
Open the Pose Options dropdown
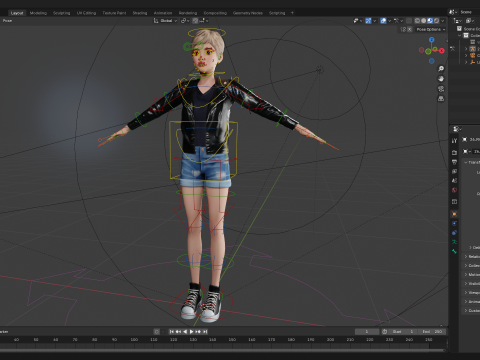[x=431, y=29]
